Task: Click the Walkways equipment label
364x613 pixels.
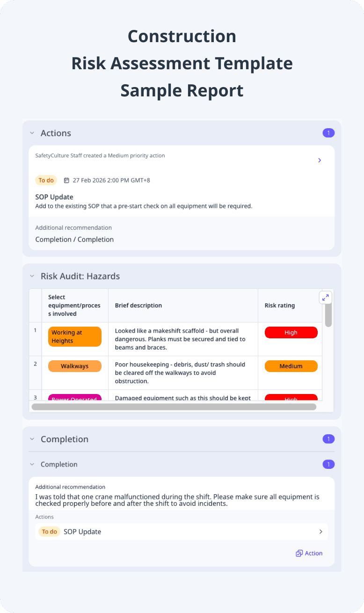Action: click(74, 366)
